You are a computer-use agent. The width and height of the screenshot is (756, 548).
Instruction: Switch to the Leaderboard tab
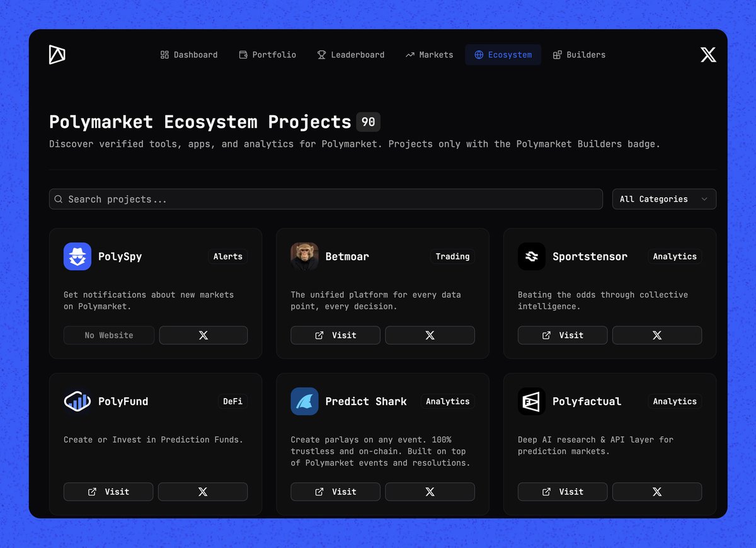(351, 55)
